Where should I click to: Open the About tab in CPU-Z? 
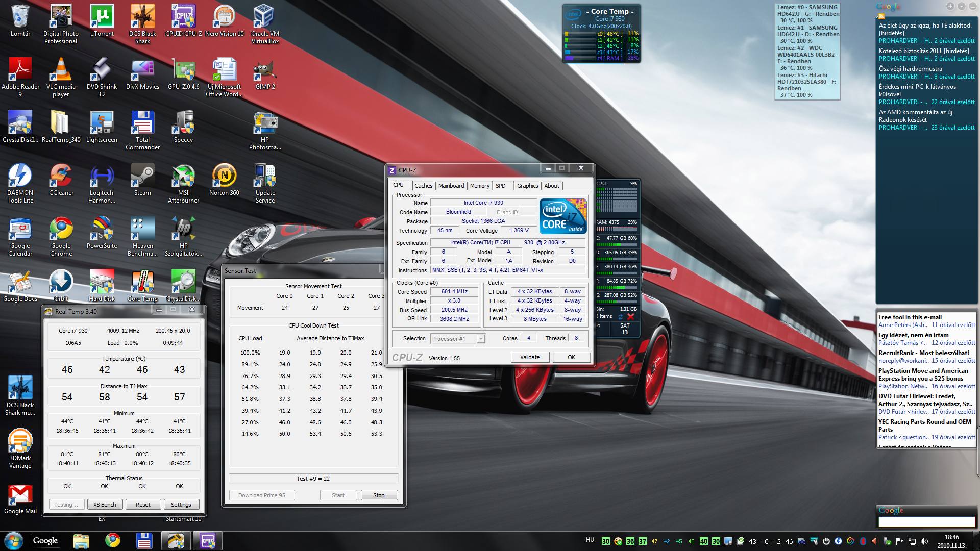[552, 186]
